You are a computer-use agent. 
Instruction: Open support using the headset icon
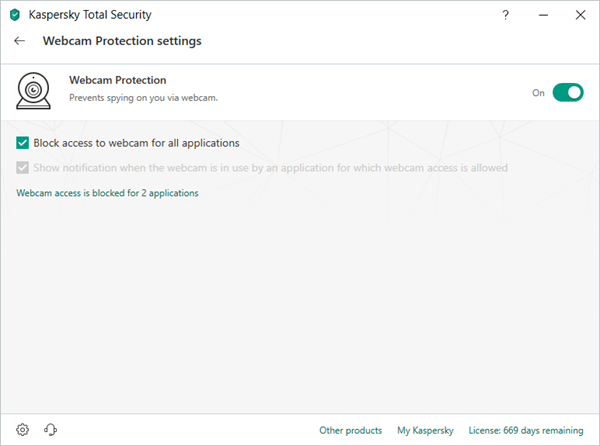[x=51, y=430]
